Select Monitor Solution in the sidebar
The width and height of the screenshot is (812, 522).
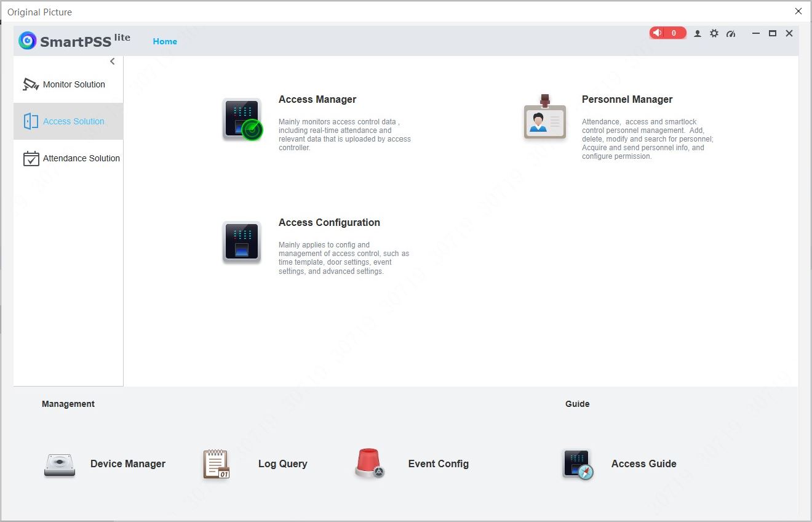pos(68,84)
